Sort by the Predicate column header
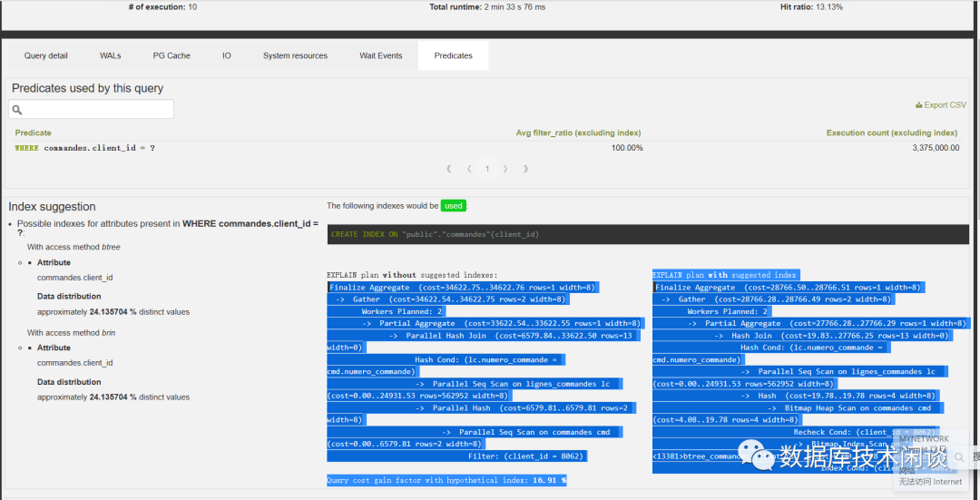Image resolution: width=980 pixels, height=500 pixels. pos(34,132)
